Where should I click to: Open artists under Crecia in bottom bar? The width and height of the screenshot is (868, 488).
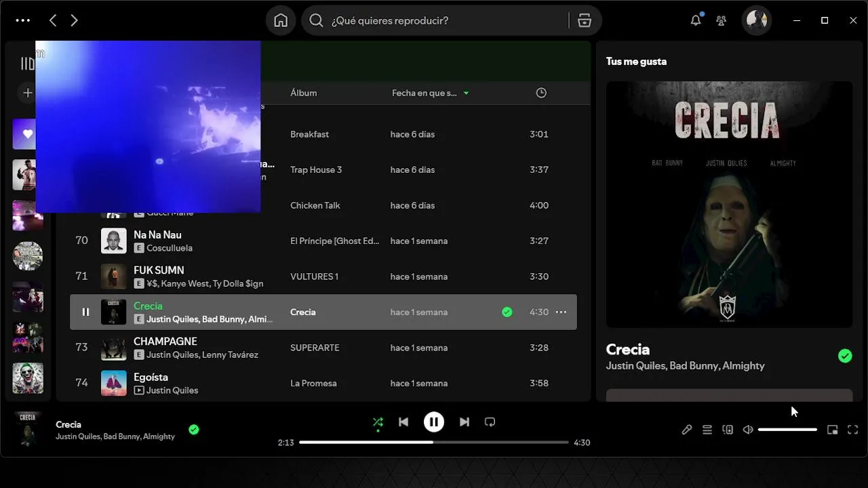point(115,436)
